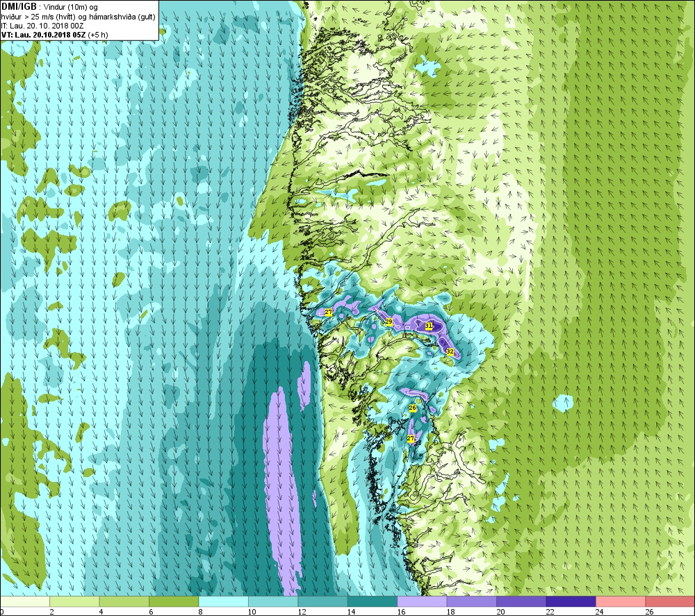Click the yellow gust label 31
Image resolution: width=695 pixels, height=616 pixels.
click(429, 326)
